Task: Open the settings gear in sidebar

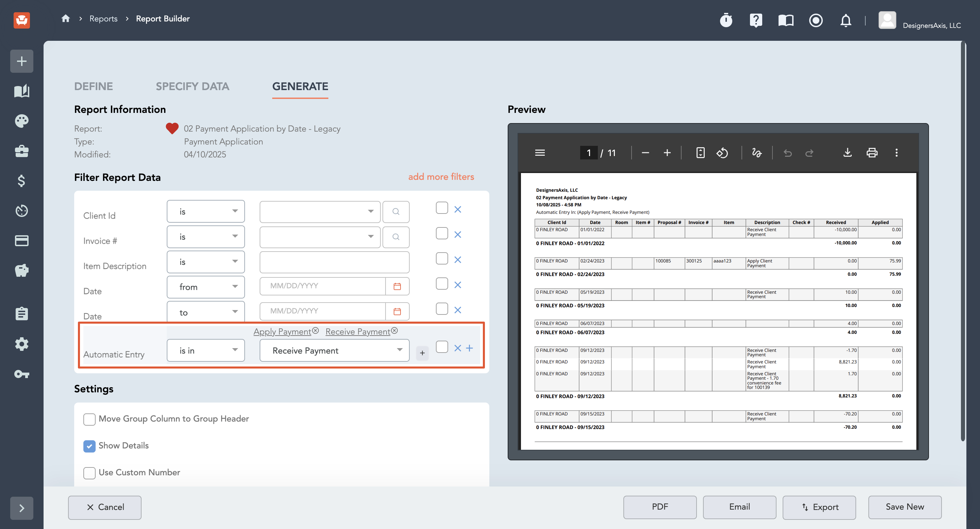Action: click(22, 344)
